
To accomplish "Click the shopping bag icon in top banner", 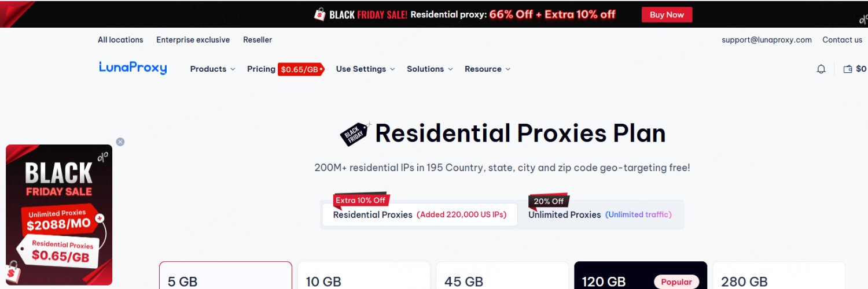I will click(319, 14).
